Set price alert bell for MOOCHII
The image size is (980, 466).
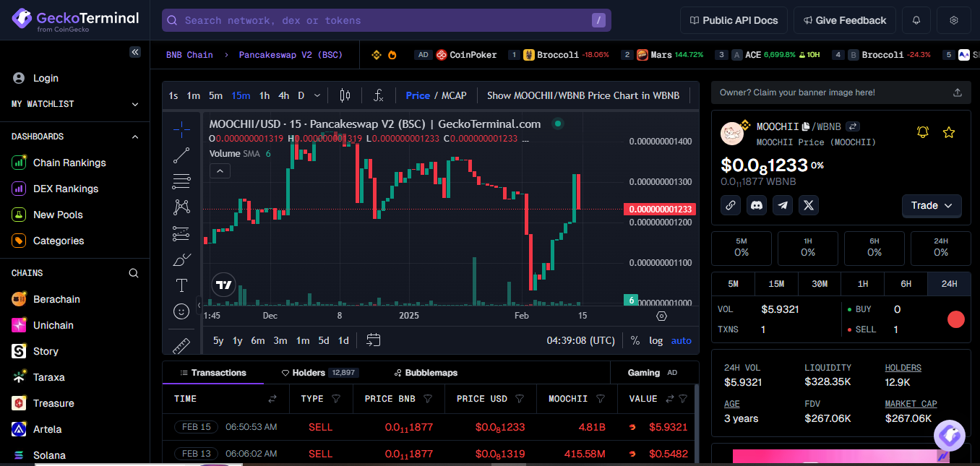(x=923, y=132)
